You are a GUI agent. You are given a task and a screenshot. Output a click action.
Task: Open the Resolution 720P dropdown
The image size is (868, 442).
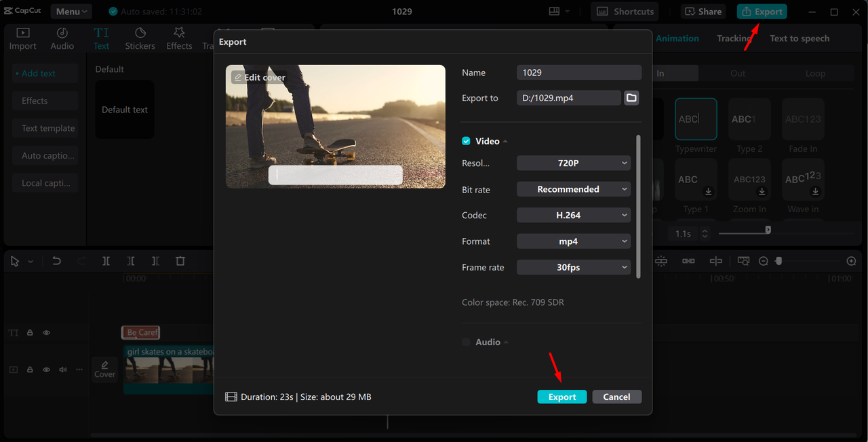pos(574,163)
